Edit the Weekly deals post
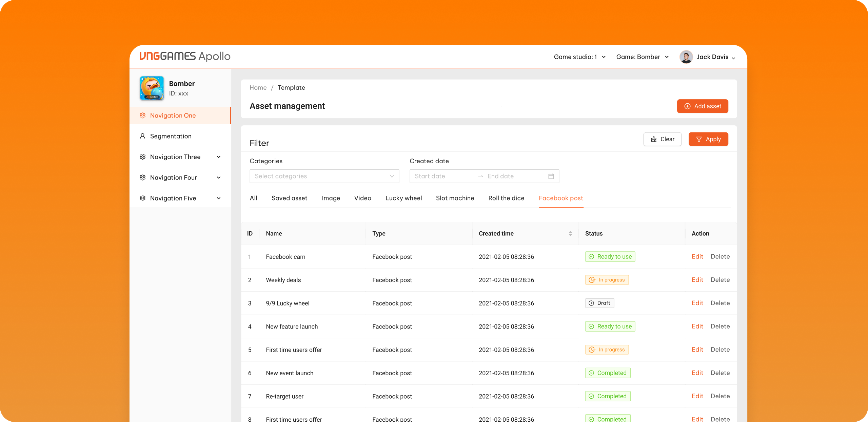 click(x=697, y=280)
